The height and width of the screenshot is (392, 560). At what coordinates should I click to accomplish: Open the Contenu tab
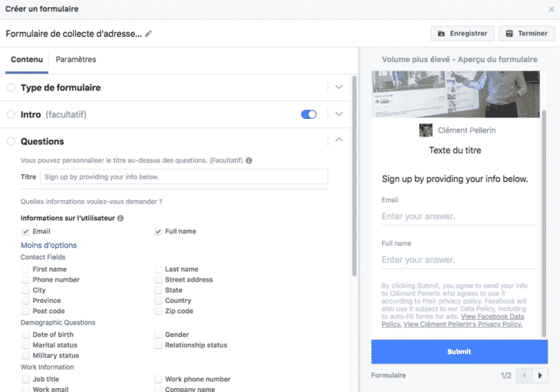click(27, 60)
